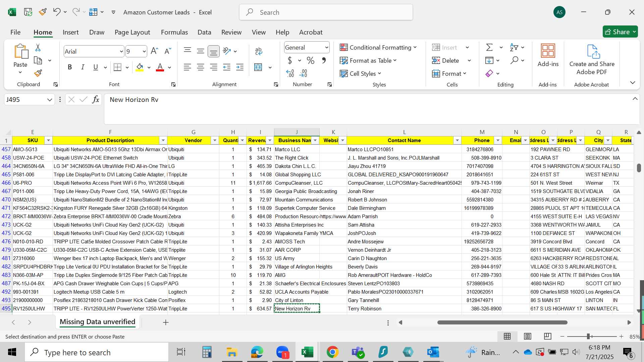This screenshot has height=362, width=644.
Task: Expand the Name Box dropdown
Action: (49, 100)
